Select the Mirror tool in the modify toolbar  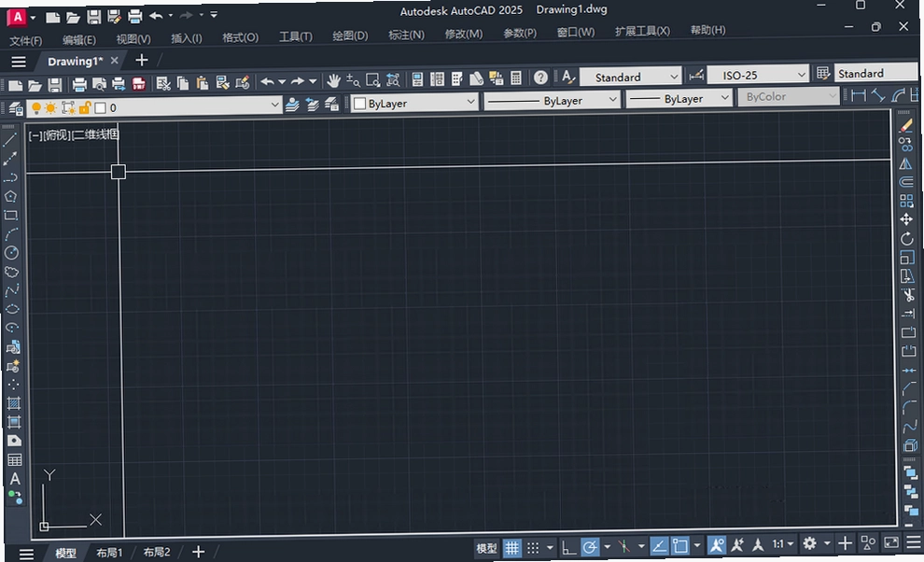(x=905, y=163)
